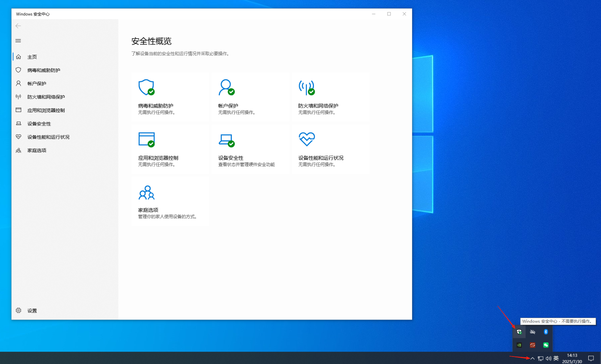Open the 家庭选项 family tile
601x364 pixels.
click(170, 202)
